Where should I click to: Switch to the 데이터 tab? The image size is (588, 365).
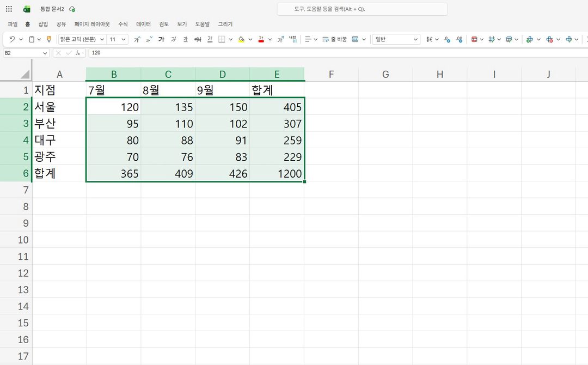(x=143, y=24)
